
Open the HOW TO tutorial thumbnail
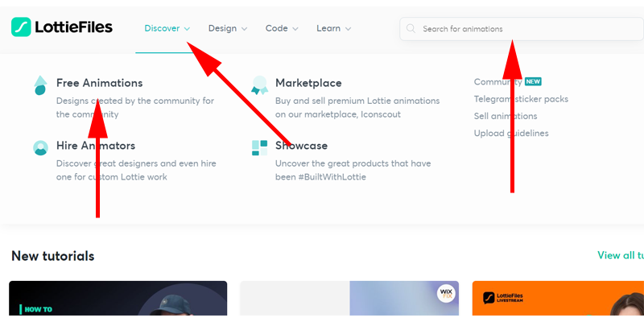118,298
